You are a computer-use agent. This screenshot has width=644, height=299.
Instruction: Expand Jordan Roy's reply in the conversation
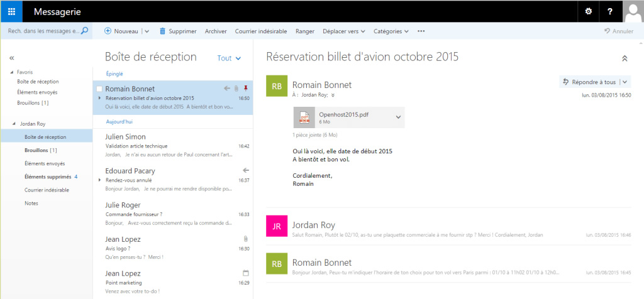pos(448,227)
